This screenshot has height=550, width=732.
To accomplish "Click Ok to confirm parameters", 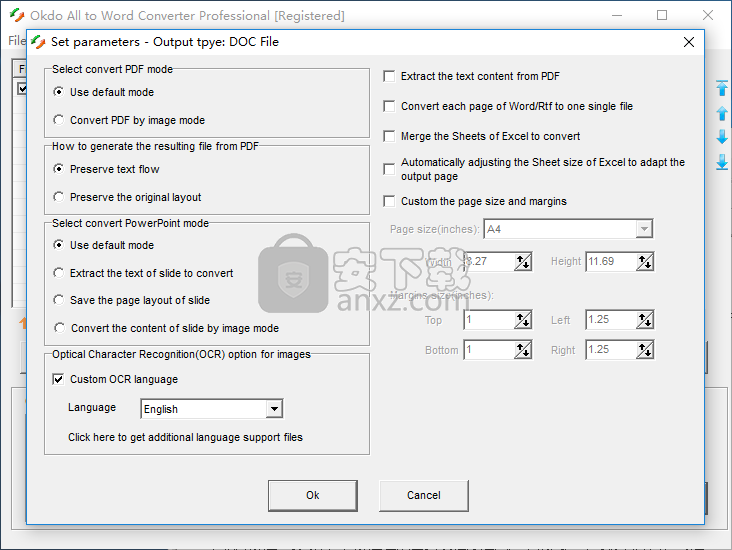I will [313, 495].
